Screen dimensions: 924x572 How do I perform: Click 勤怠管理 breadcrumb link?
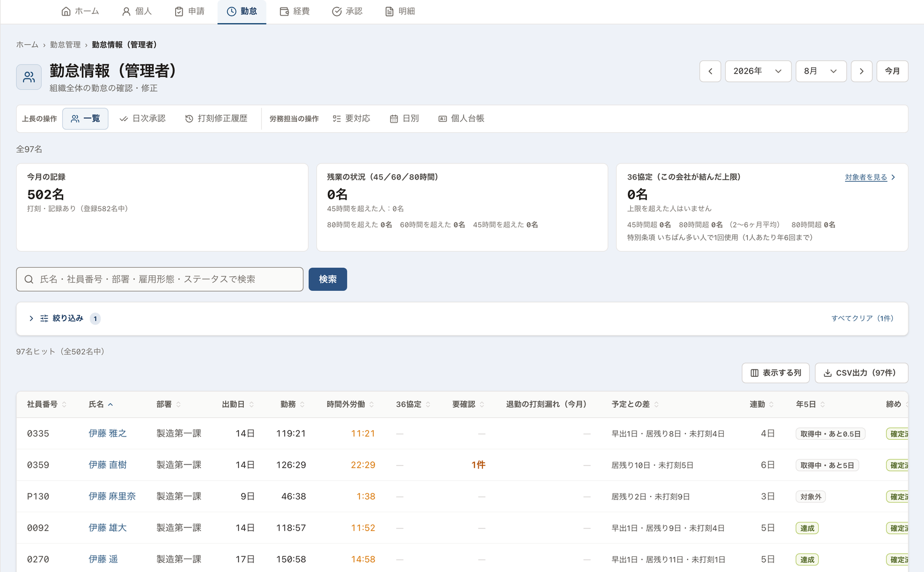tap(65, 45)
